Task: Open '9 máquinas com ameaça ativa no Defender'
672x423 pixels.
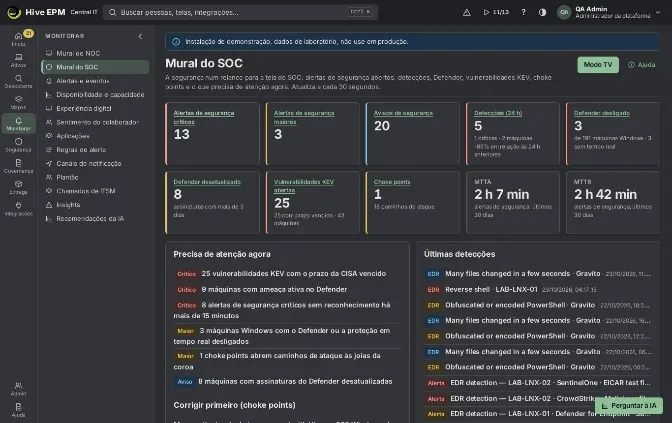Action: click(274, 289)
